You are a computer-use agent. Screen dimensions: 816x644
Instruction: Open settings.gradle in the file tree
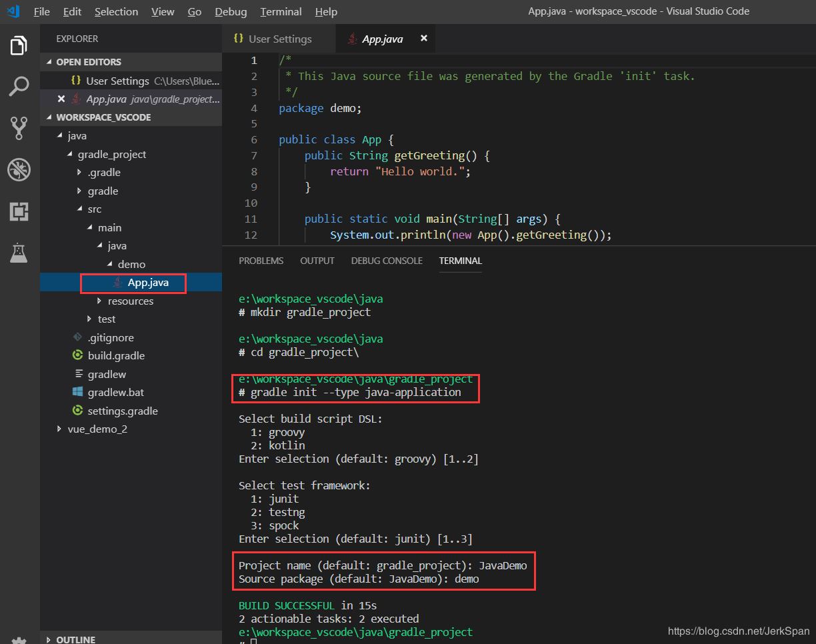click(122, 411)
